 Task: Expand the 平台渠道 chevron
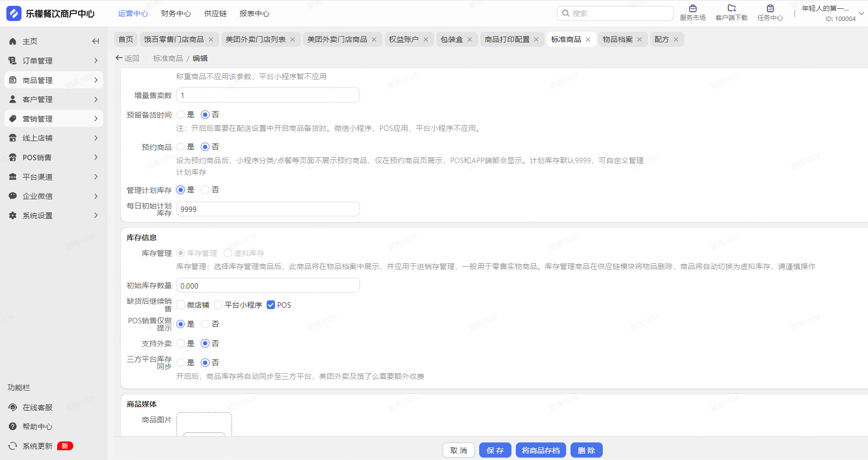tap(96, 177)
